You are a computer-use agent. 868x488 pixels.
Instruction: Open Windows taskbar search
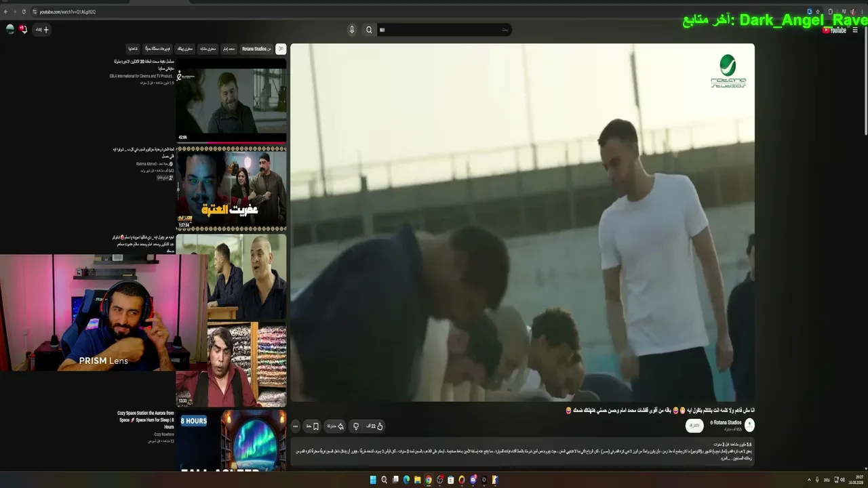tap(384, 480)
